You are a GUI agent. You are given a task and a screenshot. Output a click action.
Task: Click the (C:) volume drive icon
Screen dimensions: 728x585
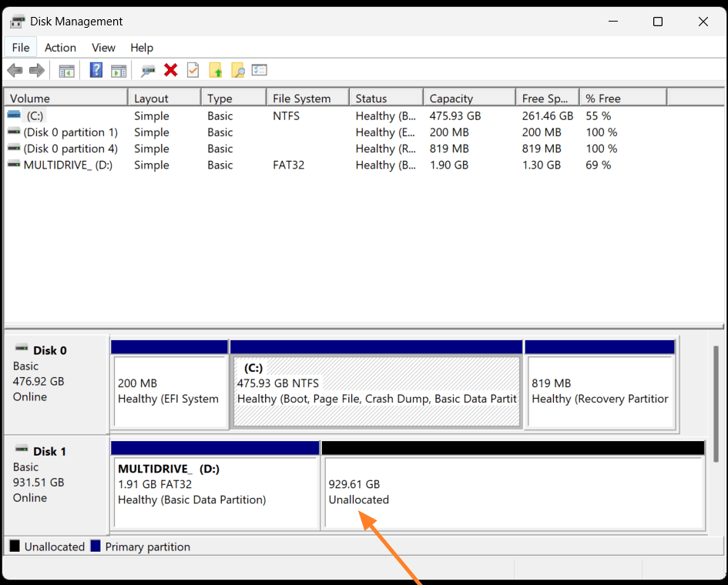14,114
